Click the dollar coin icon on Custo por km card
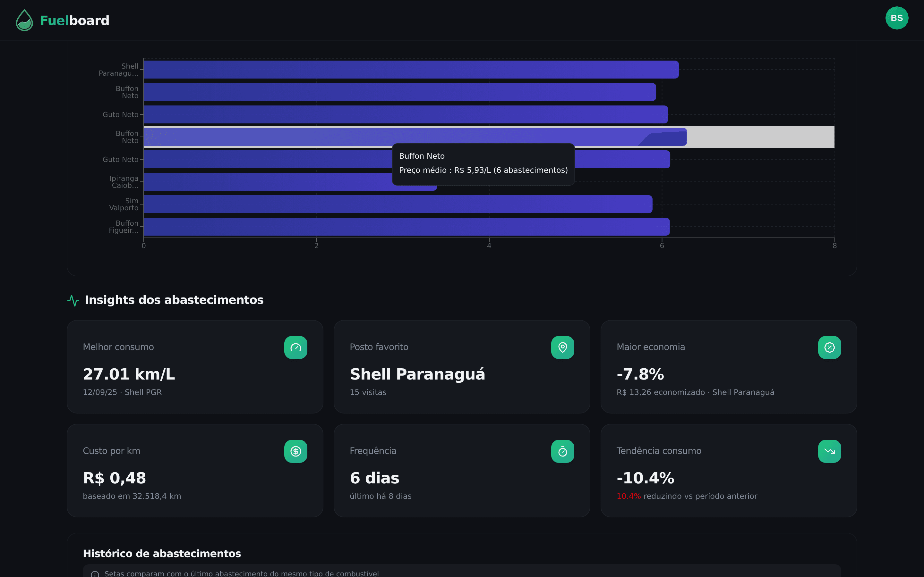 tap(295, 451)
